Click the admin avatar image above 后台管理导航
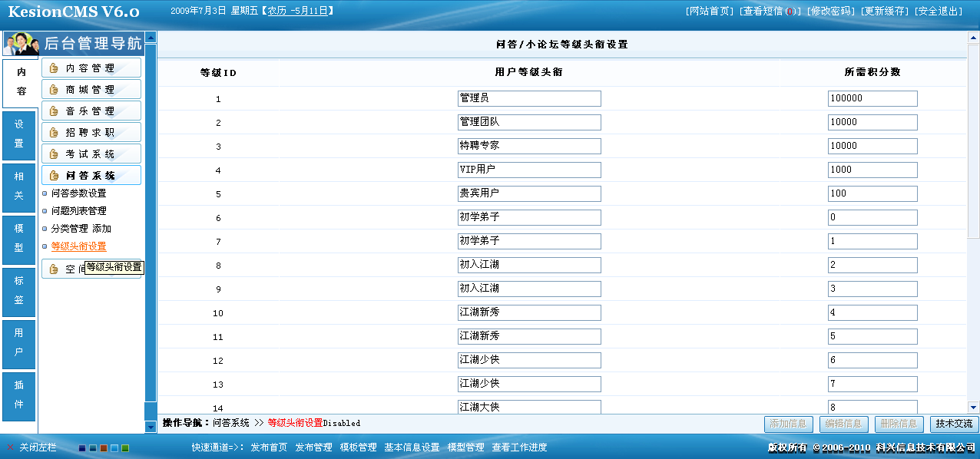Viewport: 980px width, 459px height. tap(19, 42)
